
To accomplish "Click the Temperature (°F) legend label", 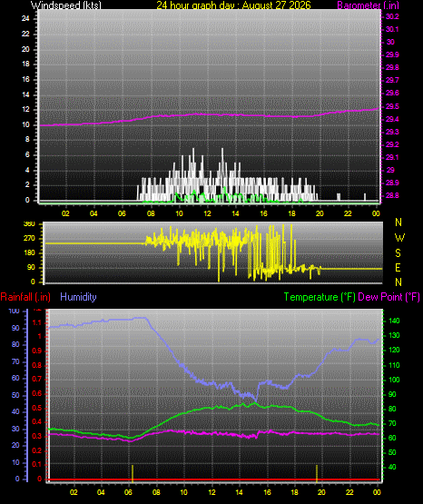I will [320, 297].
